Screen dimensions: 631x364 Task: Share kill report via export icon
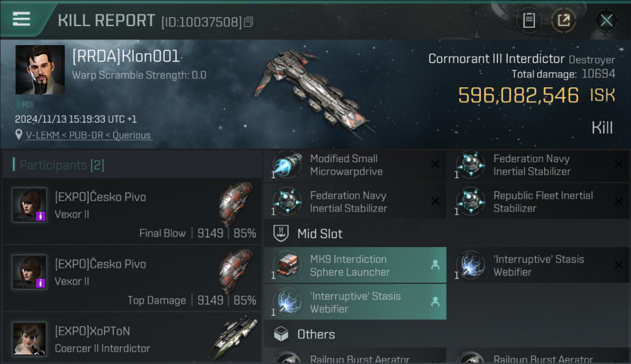pyautogui.click(x=564, y=20)
